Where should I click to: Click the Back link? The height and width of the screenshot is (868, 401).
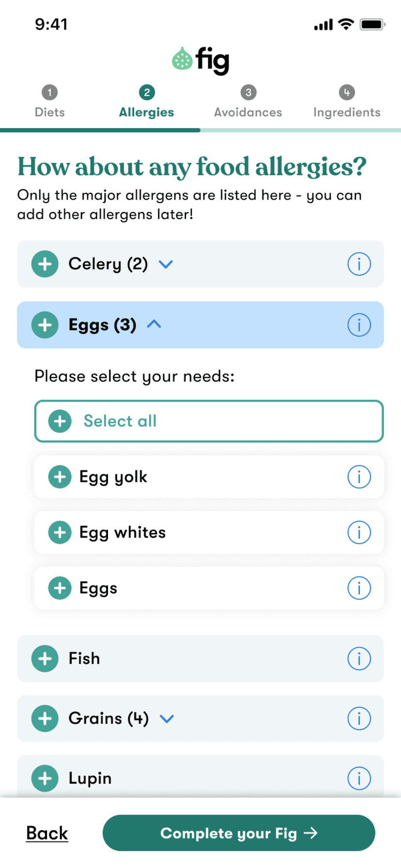click(x=47, y=833)
